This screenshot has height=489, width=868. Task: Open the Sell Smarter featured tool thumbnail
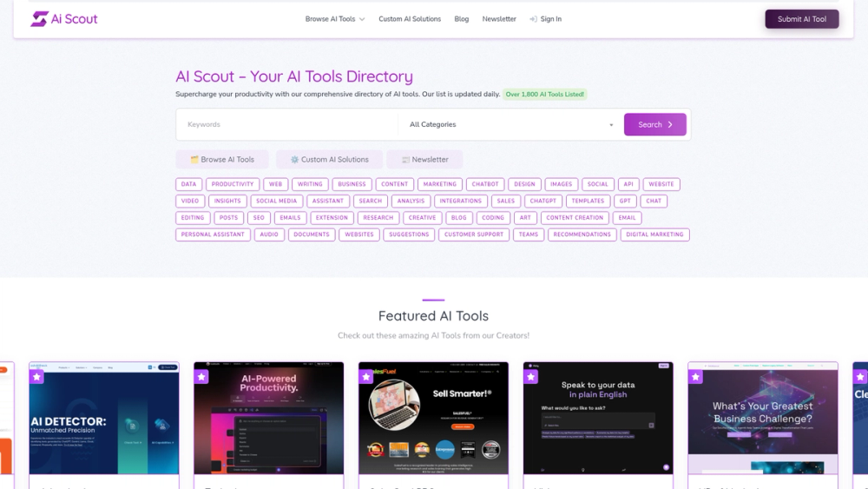[x=433, y=419]
